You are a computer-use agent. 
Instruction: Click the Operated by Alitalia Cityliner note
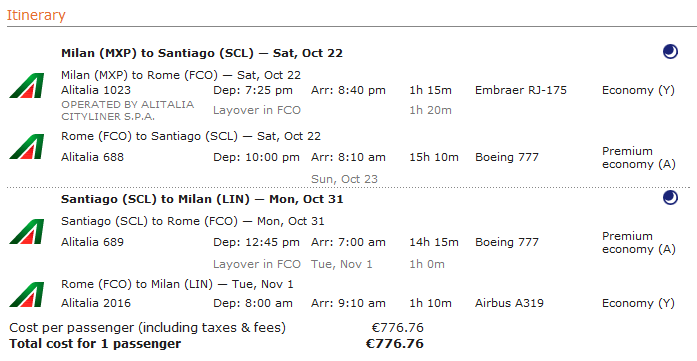point(128,111)
